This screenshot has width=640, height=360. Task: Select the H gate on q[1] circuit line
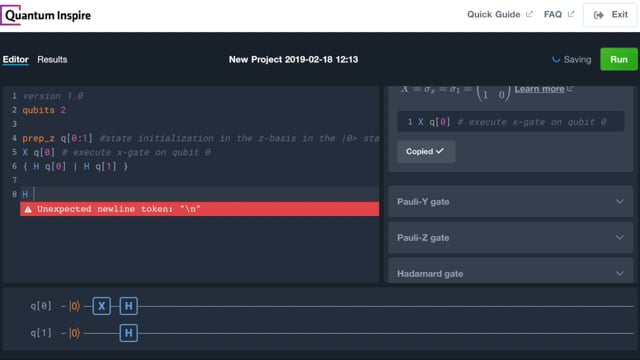coord(129,333)
